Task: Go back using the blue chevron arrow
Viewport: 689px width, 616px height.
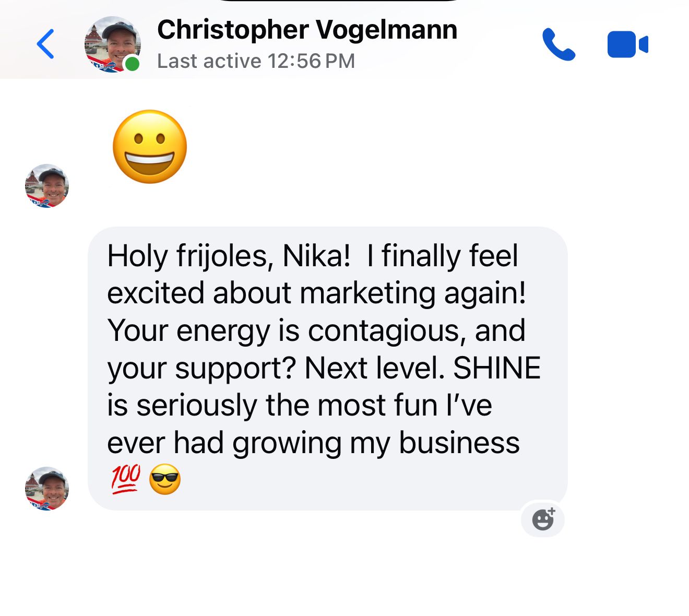Action: [45, 44]
